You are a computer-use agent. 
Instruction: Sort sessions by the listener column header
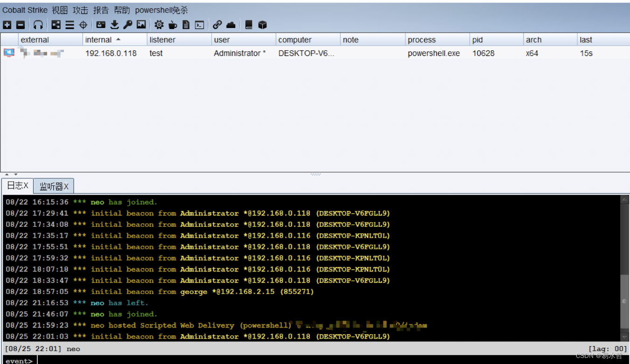pyautogui.click(x=179, y=40)
